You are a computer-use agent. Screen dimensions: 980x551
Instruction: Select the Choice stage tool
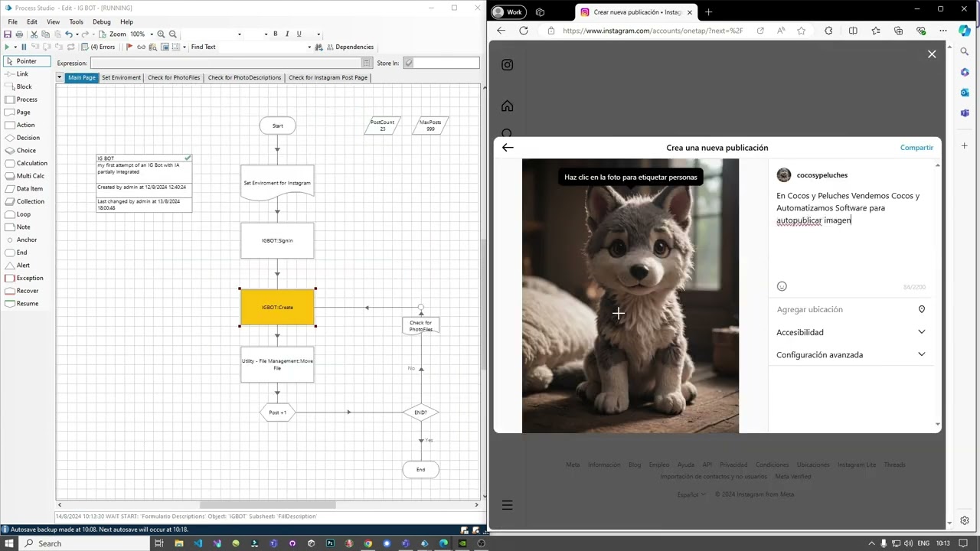click(x=27, y=151)
